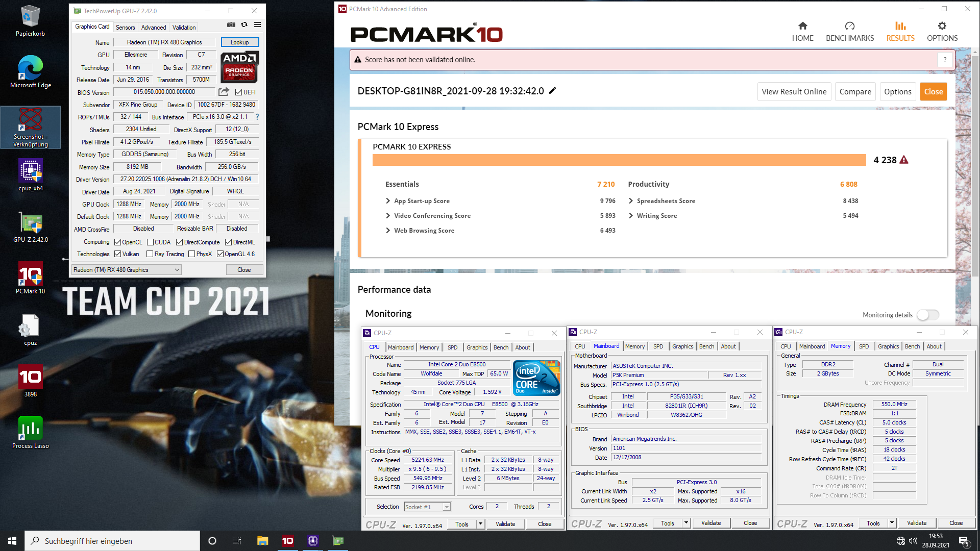Click the Bus Interface question mark icon
The image size is (980, 551).
[257, 117]
